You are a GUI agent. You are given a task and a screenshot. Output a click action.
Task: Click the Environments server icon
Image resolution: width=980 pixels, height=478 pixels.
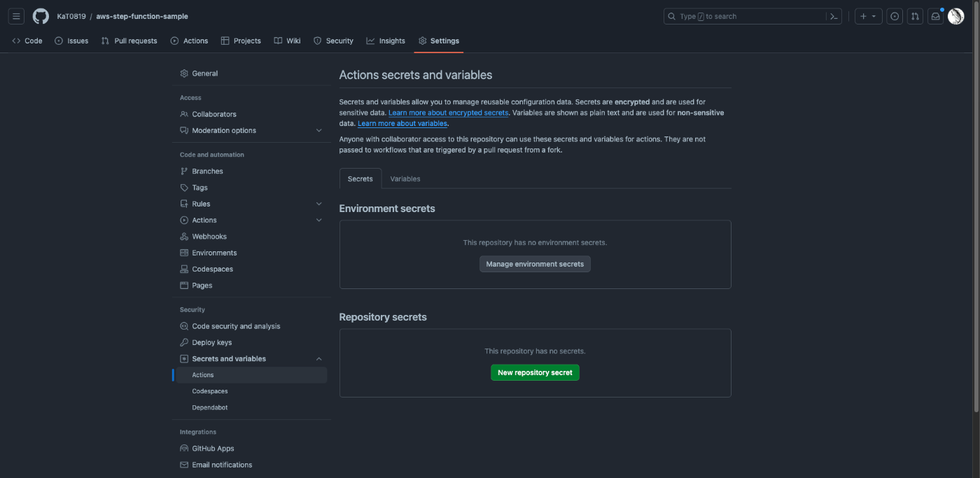[184, 253]
